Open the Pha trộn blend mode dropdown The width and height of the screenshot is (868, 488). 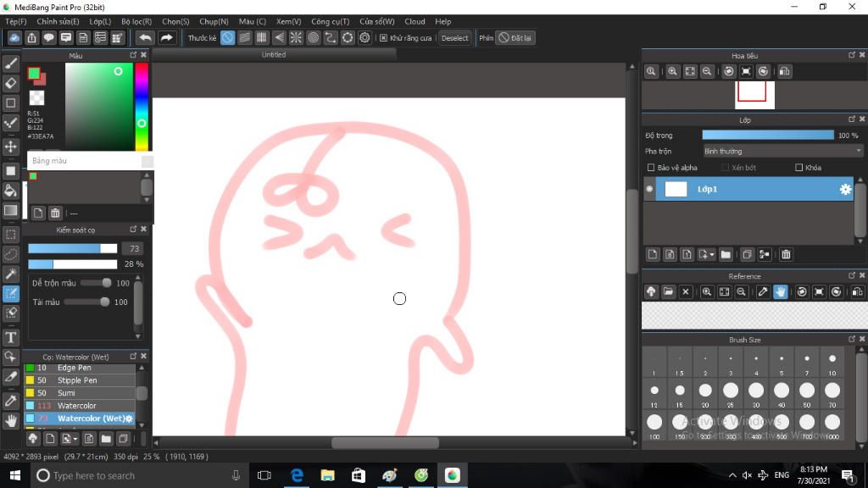pos(782,151)
